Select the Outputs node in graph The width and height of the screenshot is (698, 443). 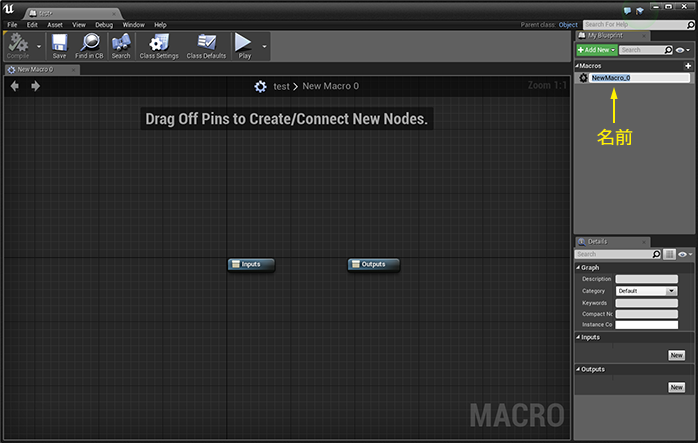(x=373, y=264)
